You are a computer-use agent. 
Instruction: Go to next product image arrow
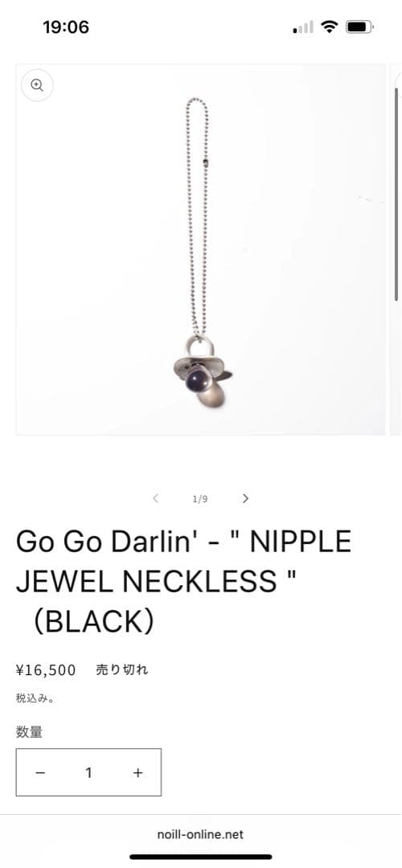coord(245,498)
